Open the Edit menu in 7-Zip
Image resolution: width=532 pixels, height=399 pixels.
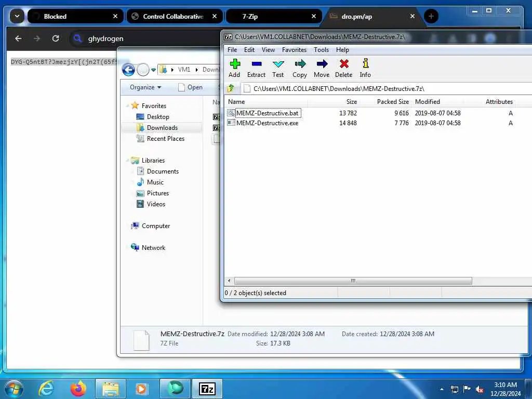pyautogui.click(x=249, y=50)
